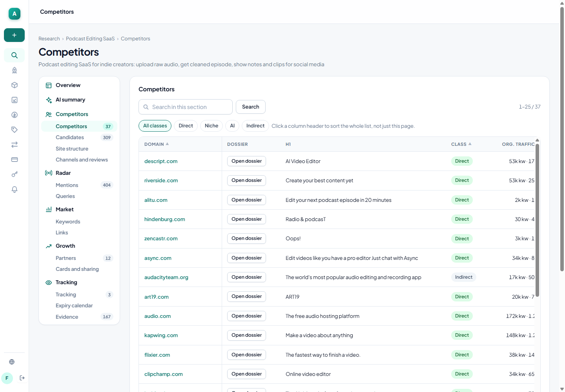Screen dimensions: 565x392
Task: Open Links under Market
Action: 79,232
